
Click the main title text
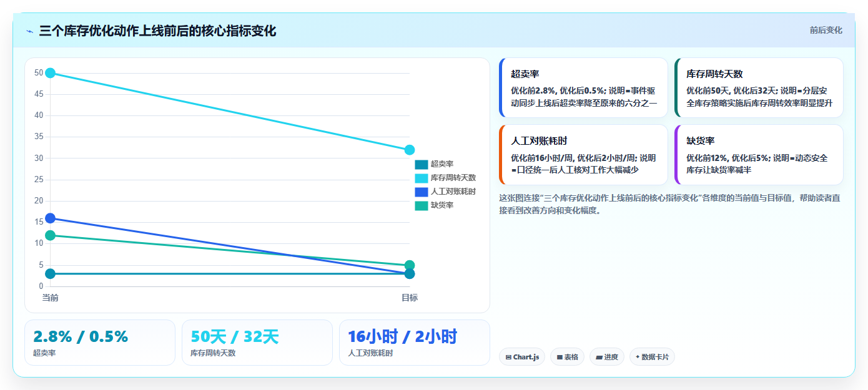point(157,31)
